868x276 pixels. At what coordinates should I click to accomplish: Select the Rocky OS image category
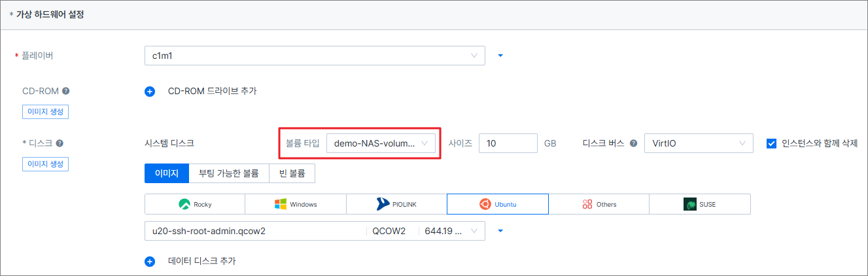[x=194, y=204]
